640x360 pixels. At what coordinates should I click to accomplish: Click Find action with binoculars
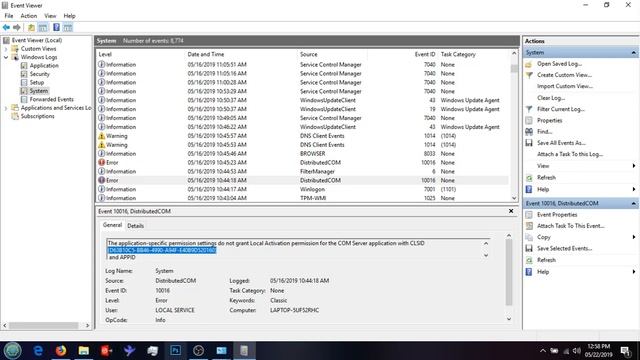click(x=544, y=131)
